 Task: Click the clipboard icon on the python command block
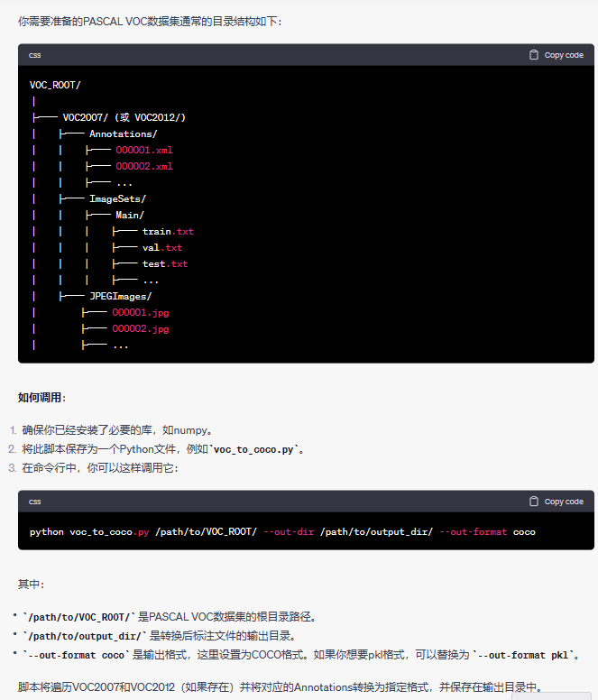(x=533, y=502)
